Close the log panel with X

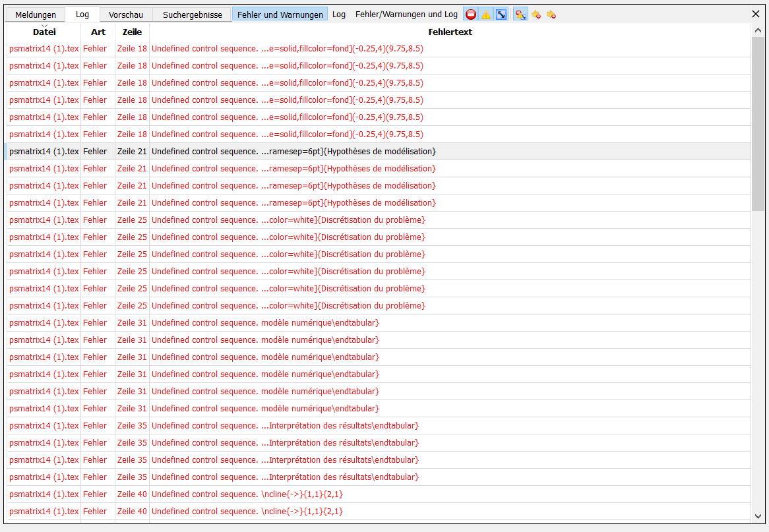coord(756,13)
